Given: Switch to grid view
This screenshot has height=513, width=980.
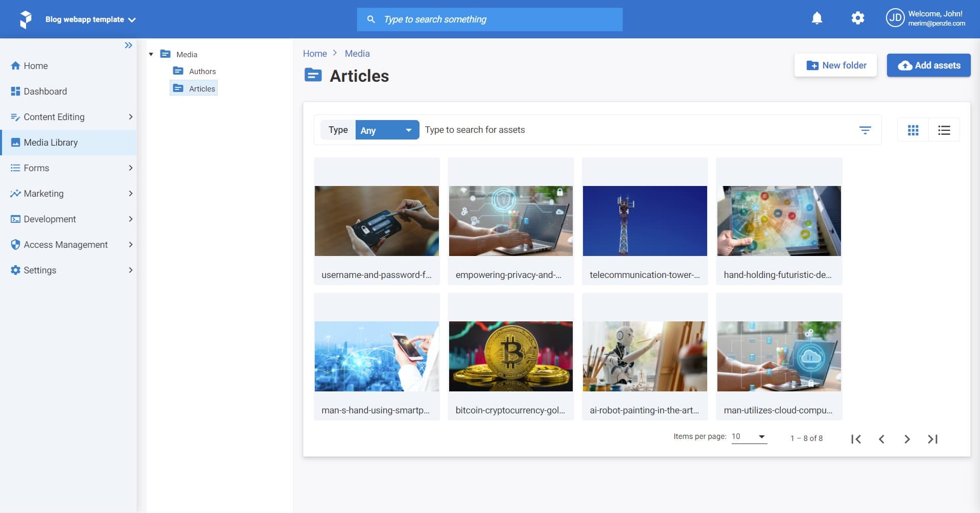Looking at the screenshot, I should pos(913,130).
